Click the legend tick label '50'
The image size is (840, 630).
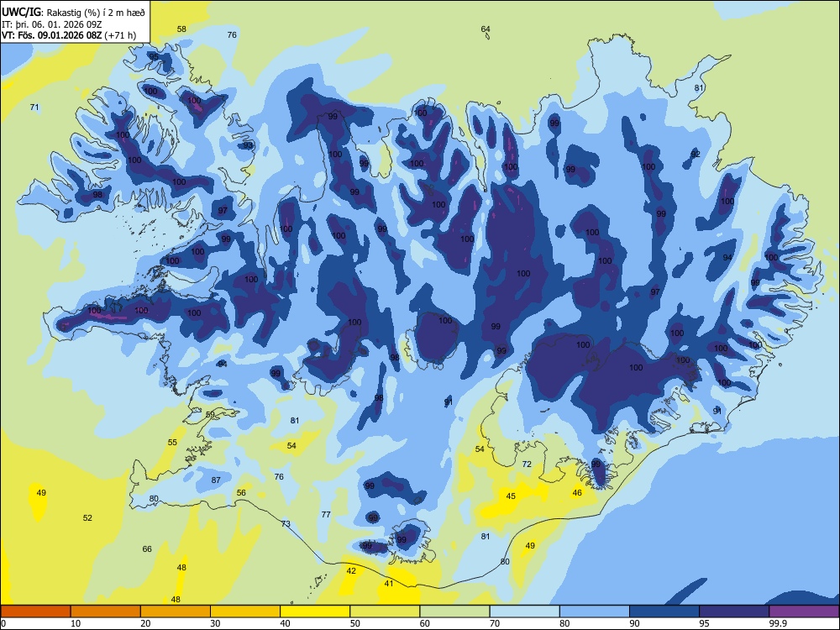354,623
